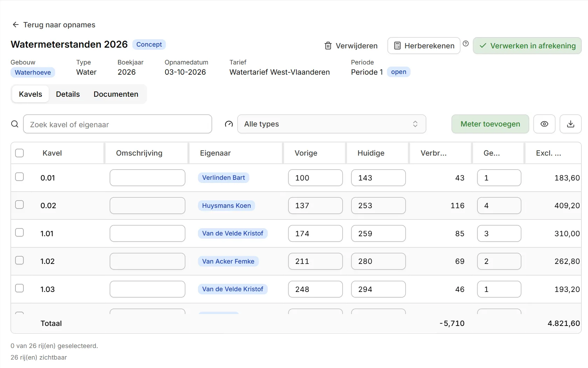The image size is (588, 368).
Task: Click the meter gauge icon beside Alle types
Action: tap(229, 124)
